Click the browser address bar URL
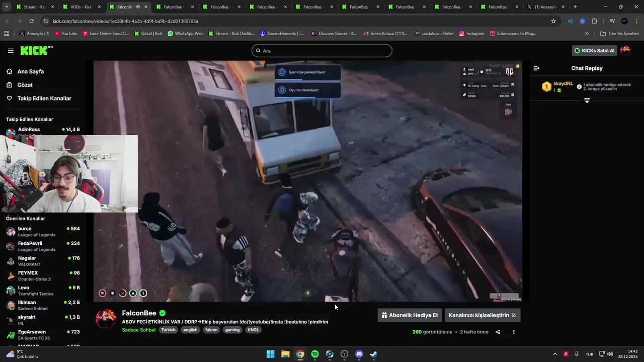The width and height of the screenshot is (644, 362). (125, 21)
